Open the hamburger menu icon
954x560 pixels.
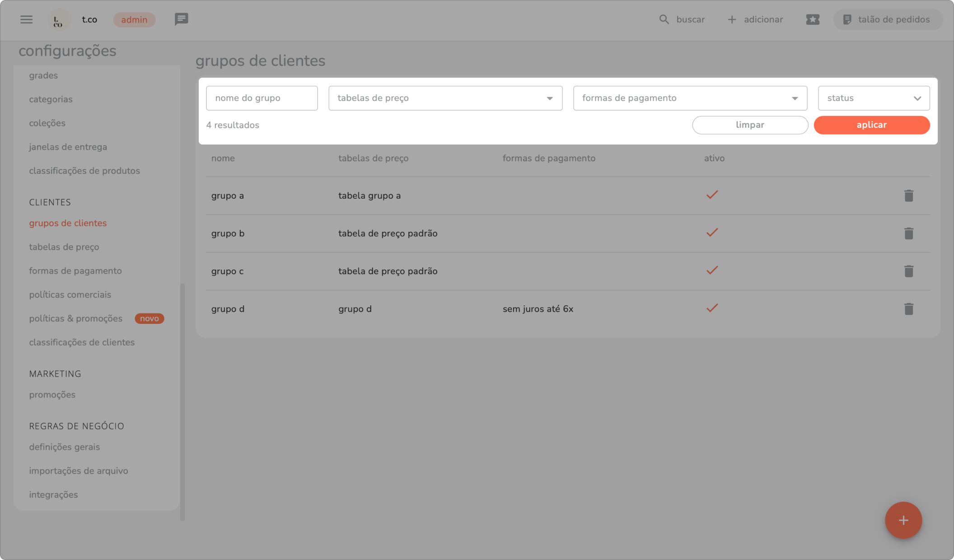pos(26,19)
